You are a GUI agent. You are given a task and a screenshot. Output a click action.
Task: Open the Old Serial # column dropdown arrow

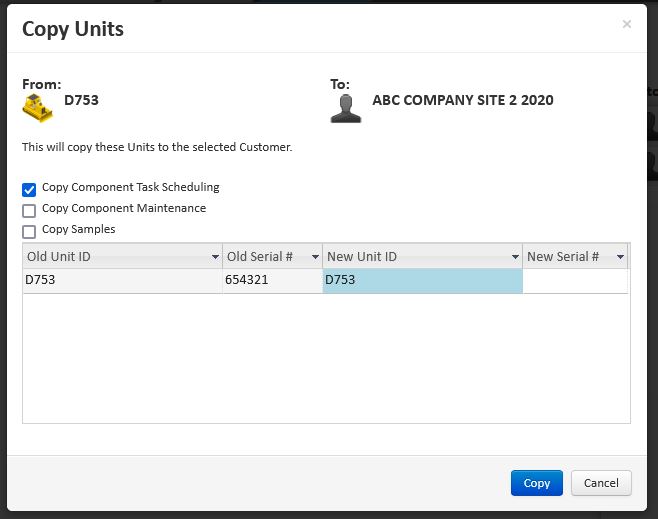pyautogui.click(x=315, y=258)
